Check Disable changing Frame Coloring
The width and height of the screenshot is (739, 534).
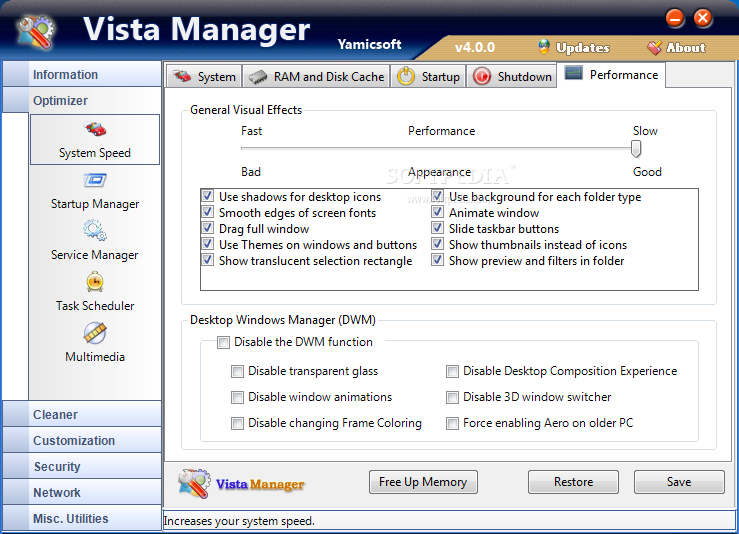click(238, 423)
